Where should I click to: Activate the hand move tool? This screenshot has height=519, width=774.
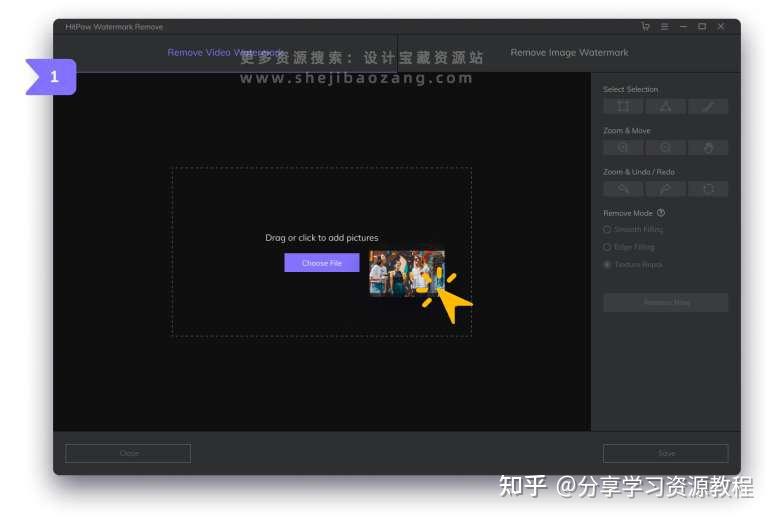[x=708, y=148]
